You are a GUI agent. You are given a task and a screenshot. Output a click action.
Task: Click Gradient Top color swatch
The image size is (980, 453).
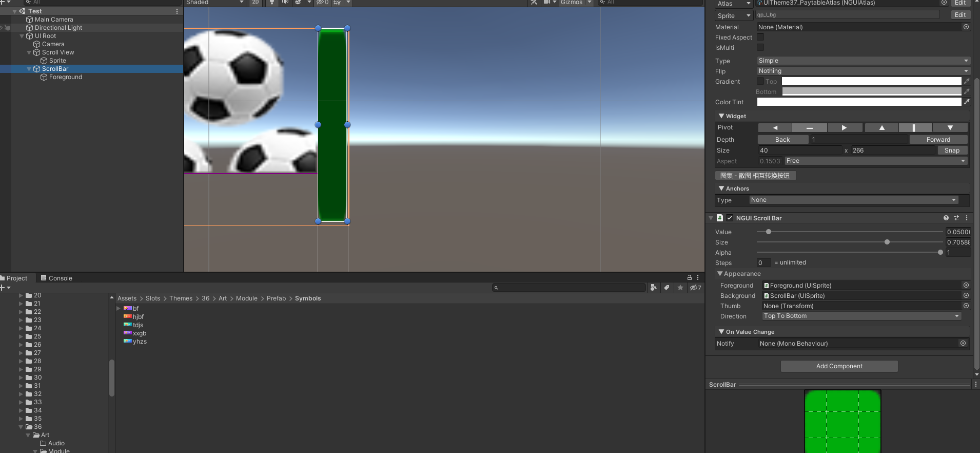[872, 81]
